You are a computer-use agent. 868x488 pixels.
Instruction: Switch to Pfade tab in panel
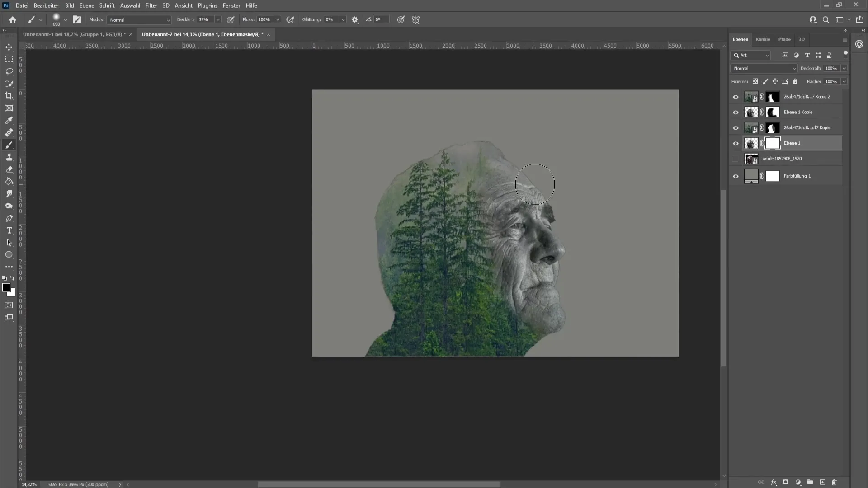[784, 39]
